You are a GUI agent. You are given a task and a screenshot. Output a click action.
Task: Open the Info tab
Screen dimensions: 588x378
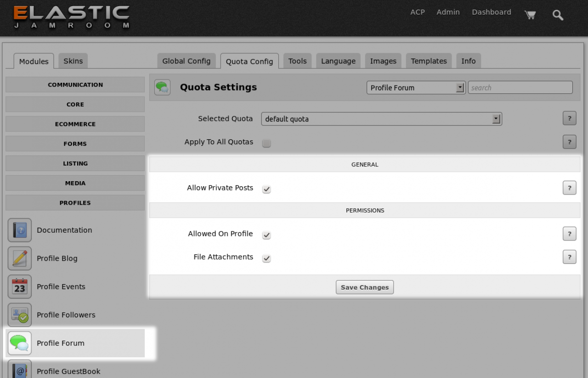pyautogui.click(x=469, y=61)
